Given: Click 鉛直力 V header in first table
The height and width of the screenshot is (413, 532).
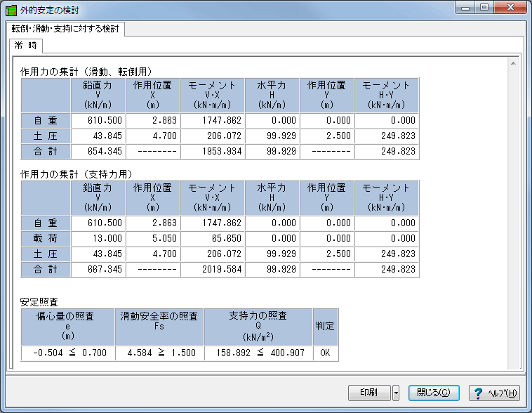Looking at the screenshot, I should pos(98,95).
